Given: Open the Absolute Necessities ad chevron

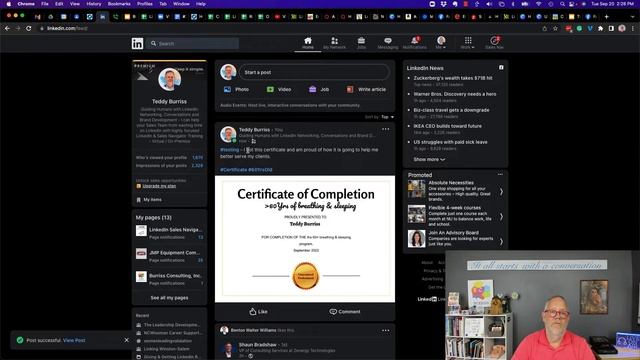Looking at the screenshot, I should (501, 191).
